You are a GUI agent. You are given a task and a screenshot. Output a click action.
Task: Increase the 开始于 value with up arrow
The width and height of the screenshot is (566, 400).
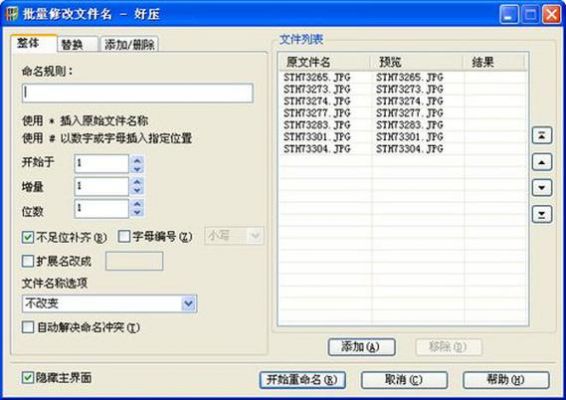point(137,160)
